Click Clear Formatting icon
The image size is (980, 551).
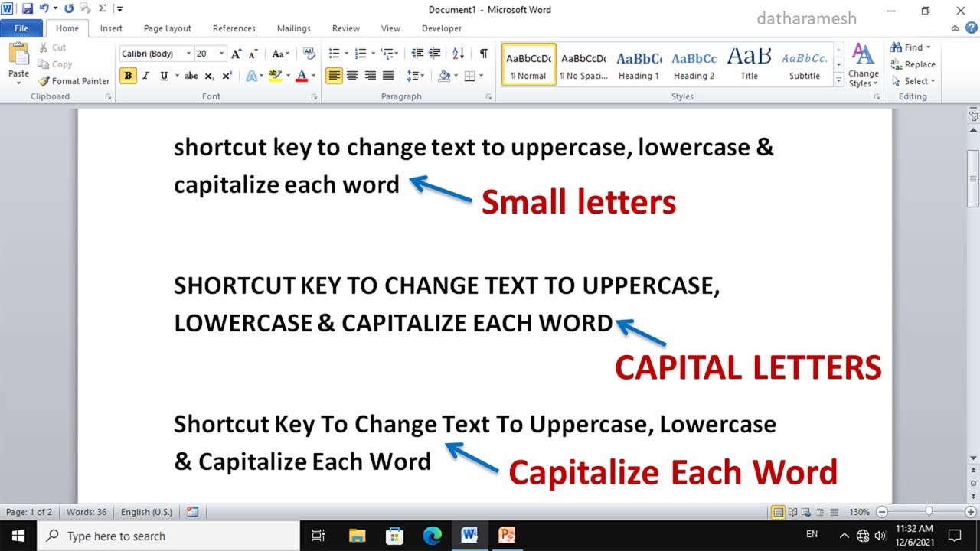coord(309,54)
